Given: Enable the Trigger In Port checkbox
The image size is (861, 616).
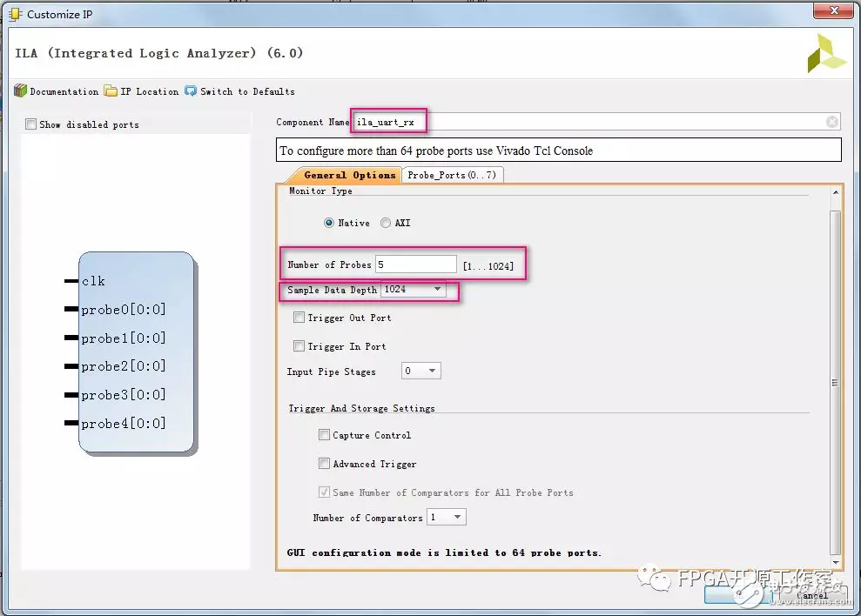Looking at the screenshot, I should (x=299, y=346).
